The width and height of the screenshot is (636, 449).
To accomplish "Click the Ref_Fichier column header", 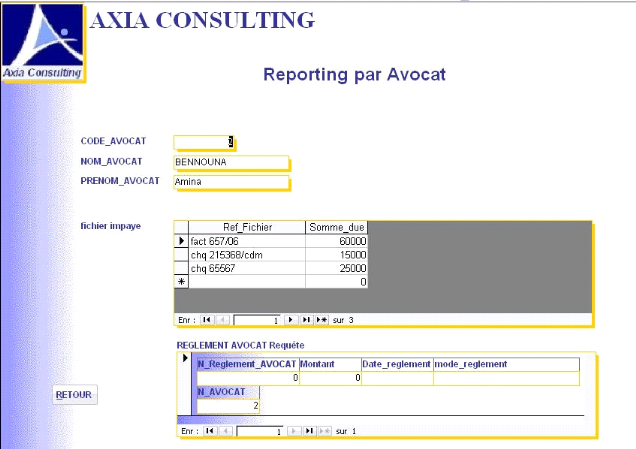I will (x=247, y=227).
